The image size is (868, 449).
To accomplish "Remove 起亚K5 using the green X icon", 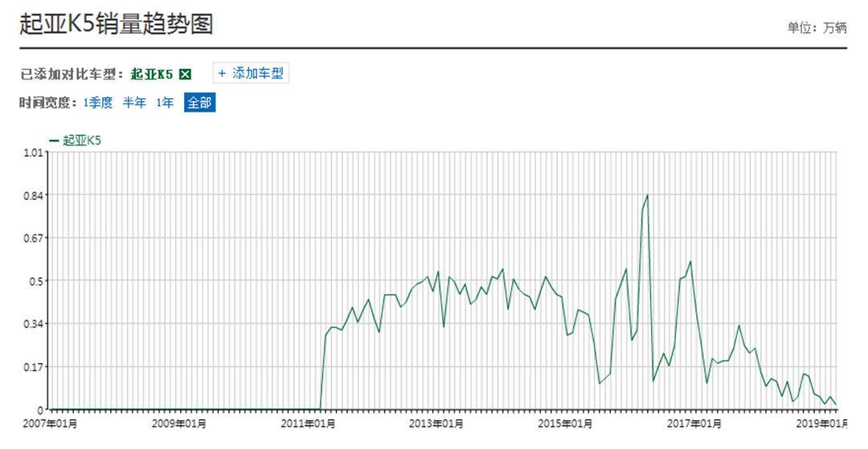I will (x=185, y=74).
